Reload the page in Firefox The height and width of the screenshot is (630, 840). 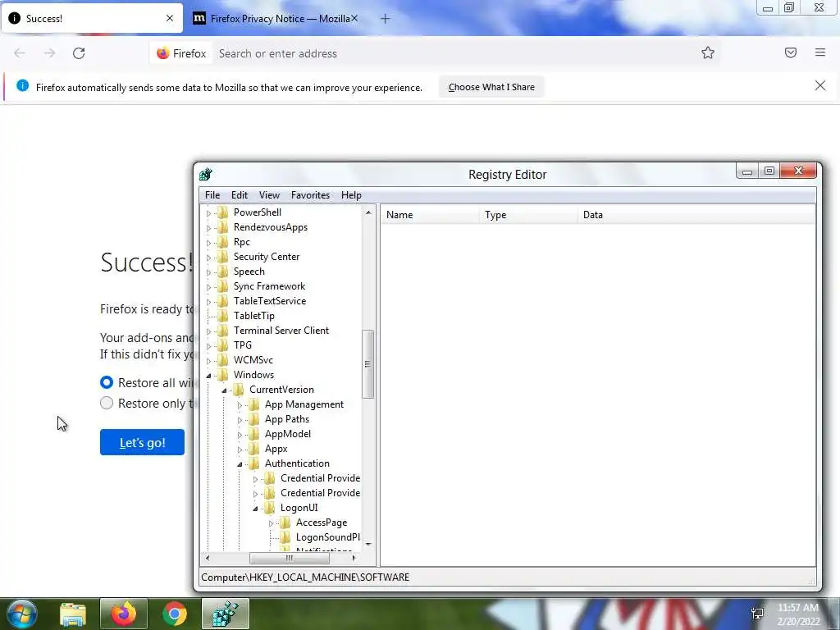coord(79,53)
